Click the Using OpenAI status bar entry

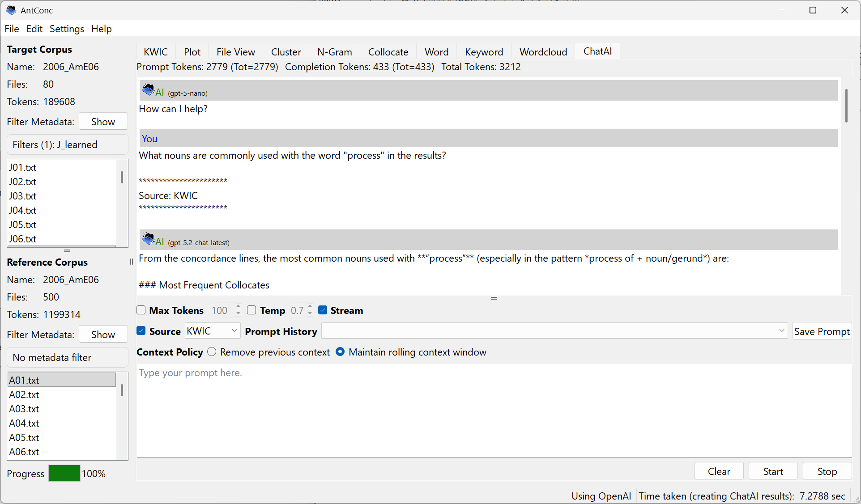[x=601, y=496]
